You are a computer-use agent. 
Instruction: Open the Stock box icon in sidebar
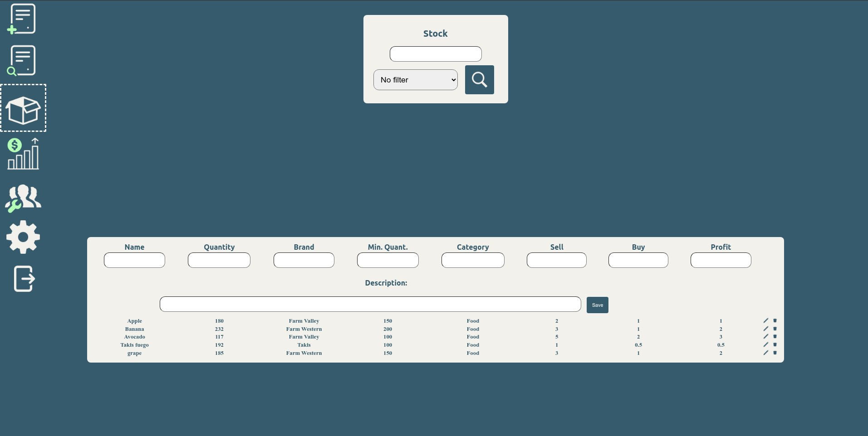(x=24, y=108)
